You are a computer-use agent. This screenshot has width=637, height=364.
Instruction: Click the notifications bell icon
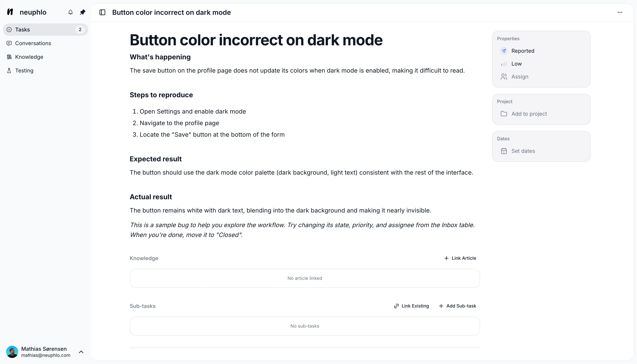point(71,12)
